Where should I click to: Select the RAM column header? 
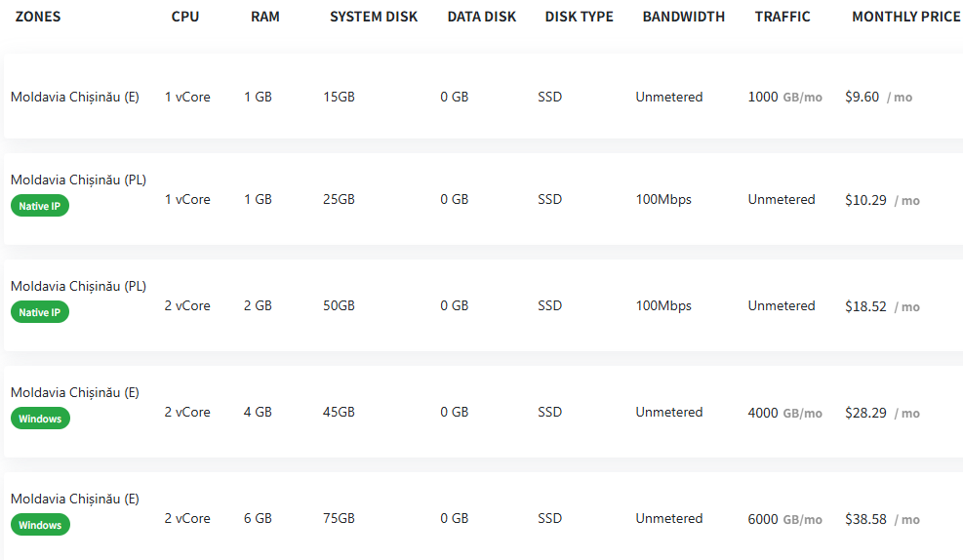[264, 17]
